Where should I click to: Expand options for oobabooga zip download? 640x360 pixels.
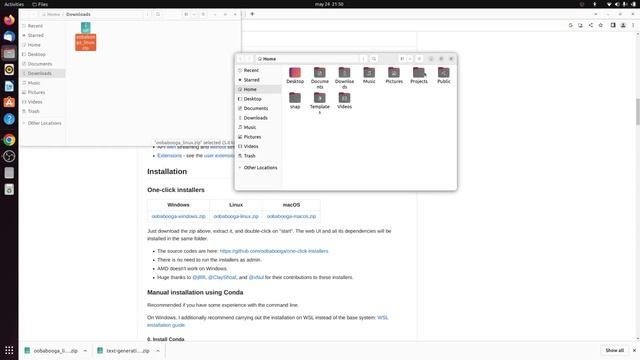pyautogui.click(x=85, y=351)
